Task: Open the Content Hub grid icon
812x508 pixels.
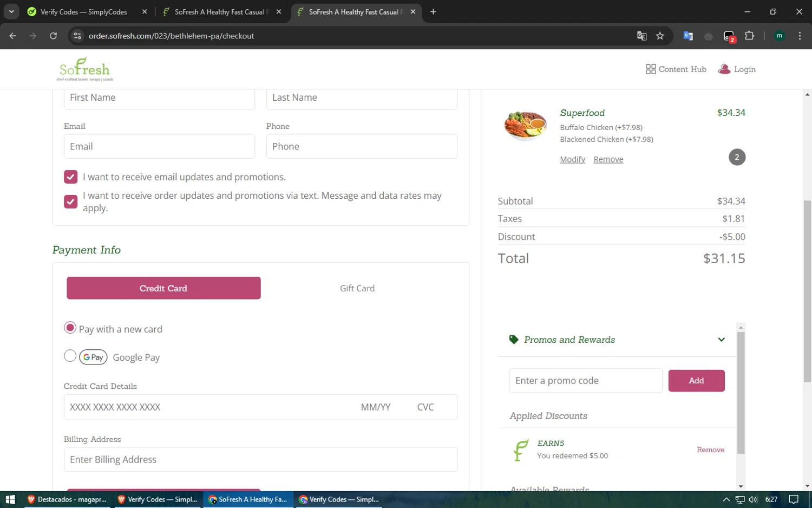Action: coord(651,69)
